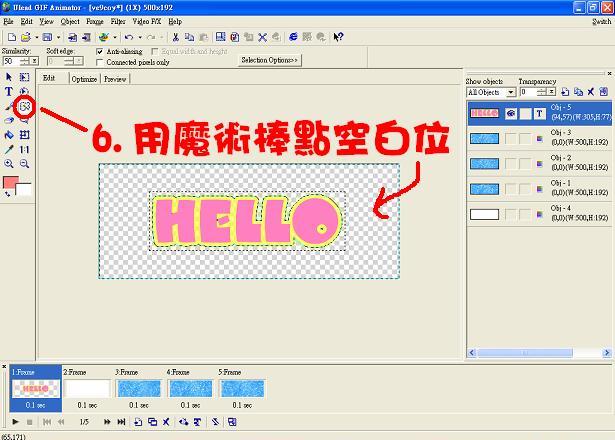The width and height of the screenshot is (615, 440).
Task: Open the Filter menu
Action: [119, 21]
